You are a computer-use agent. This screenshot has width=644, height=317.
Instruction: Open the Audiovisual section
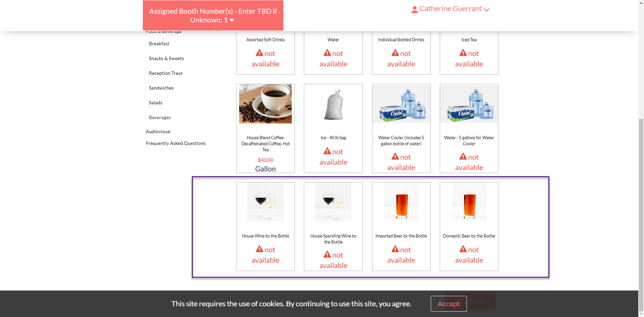tap(158, 131)
